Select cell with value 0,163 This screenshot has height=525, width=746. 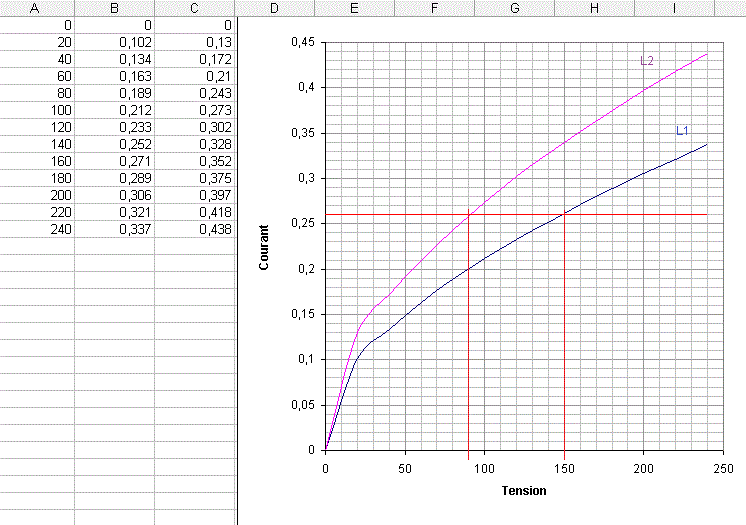(115, 76)
